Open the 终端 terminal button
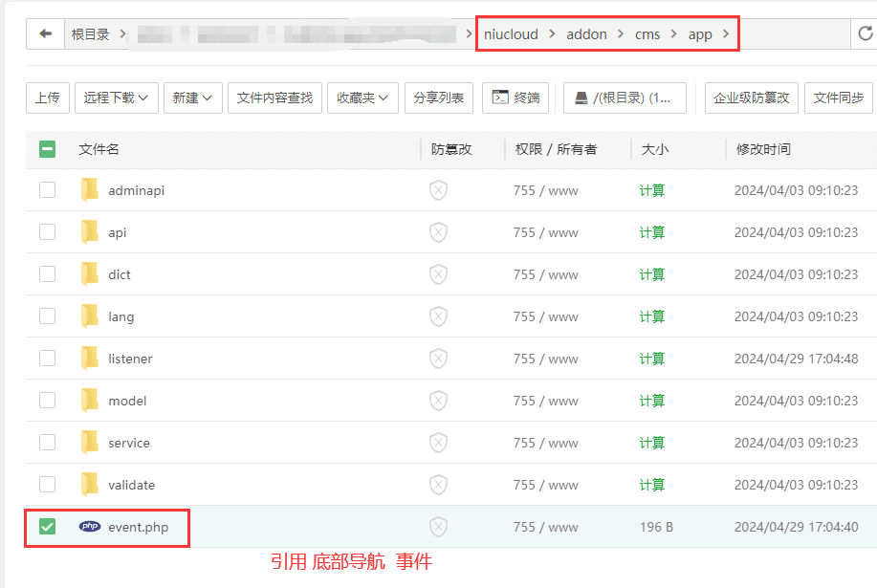Image resolution: width=877 pixels, height=588 pixels. (x=515, y=98)
